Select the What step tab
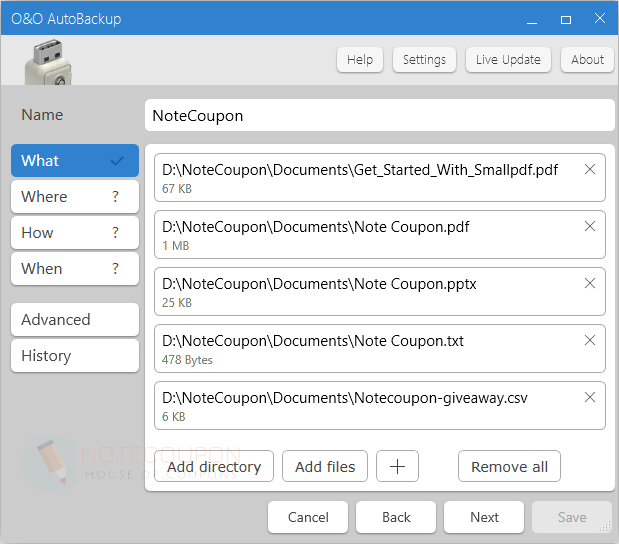Image resolution: width=619 pixels, height=545 pixels. point(75,160)
